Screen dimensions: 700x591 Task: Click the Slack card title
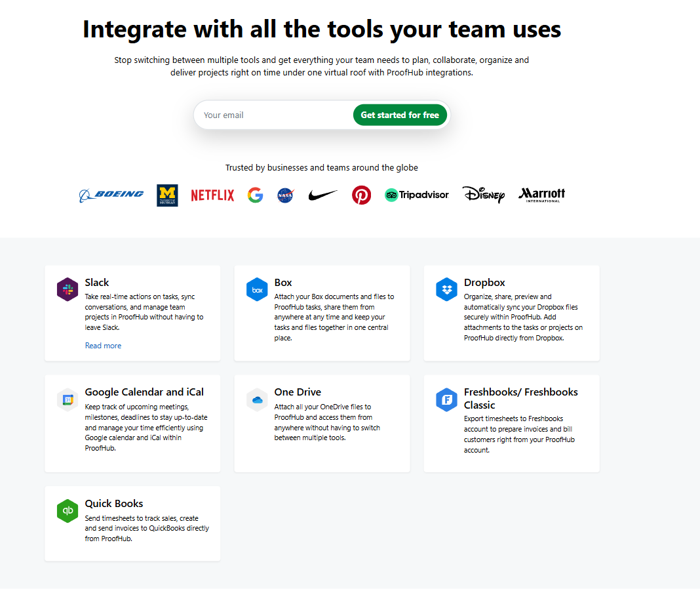(x=97, y=283)
